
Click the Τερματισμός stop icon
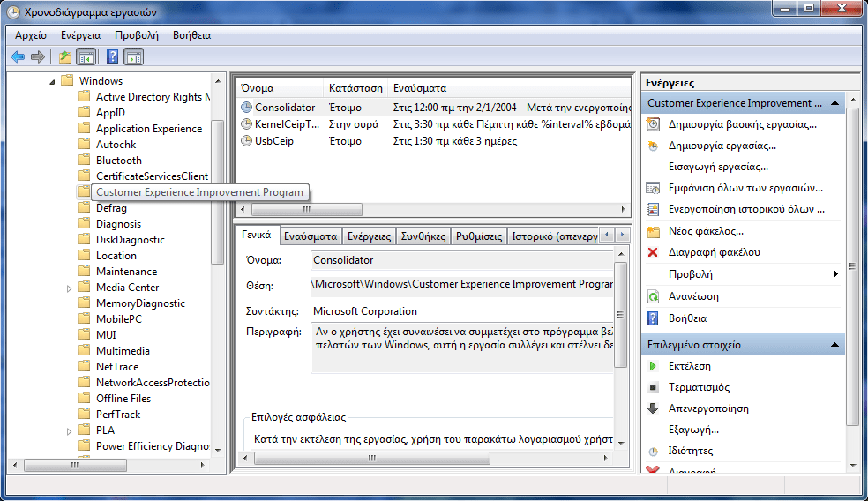653,387
